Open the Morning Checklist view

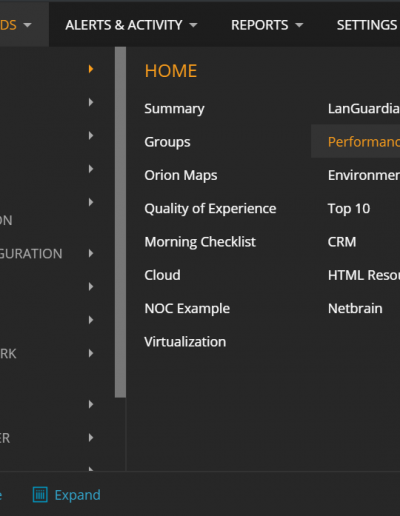pos(200,242)
